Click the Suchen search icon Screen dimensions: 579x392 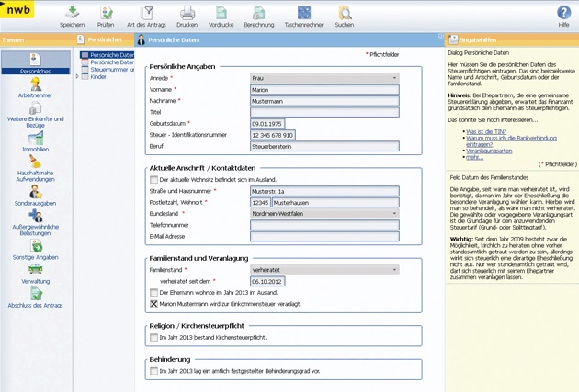[x=344, y=14]
